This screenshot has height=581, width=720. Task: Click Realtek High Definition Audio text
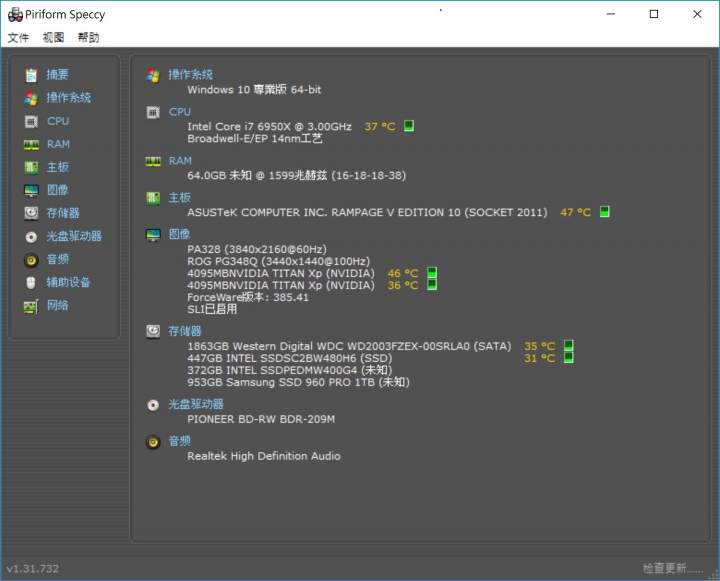click(264, 456)
